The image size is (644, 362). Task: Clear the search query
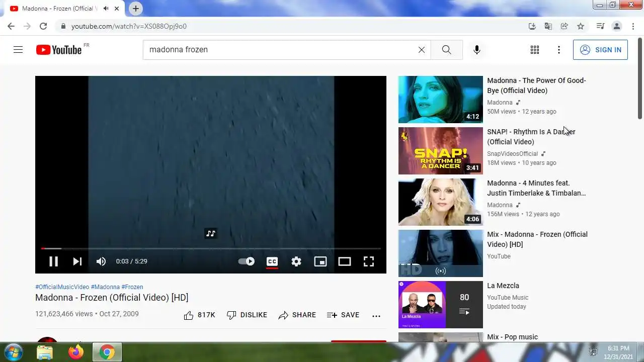(x=422, y=50)
